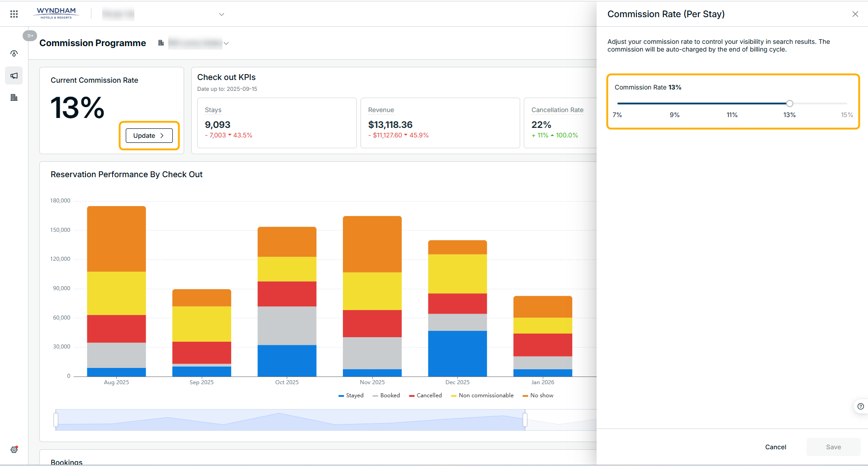This screenshot has width=868, height=466.
Task: Select the 15% commission label
Action: 847,115
